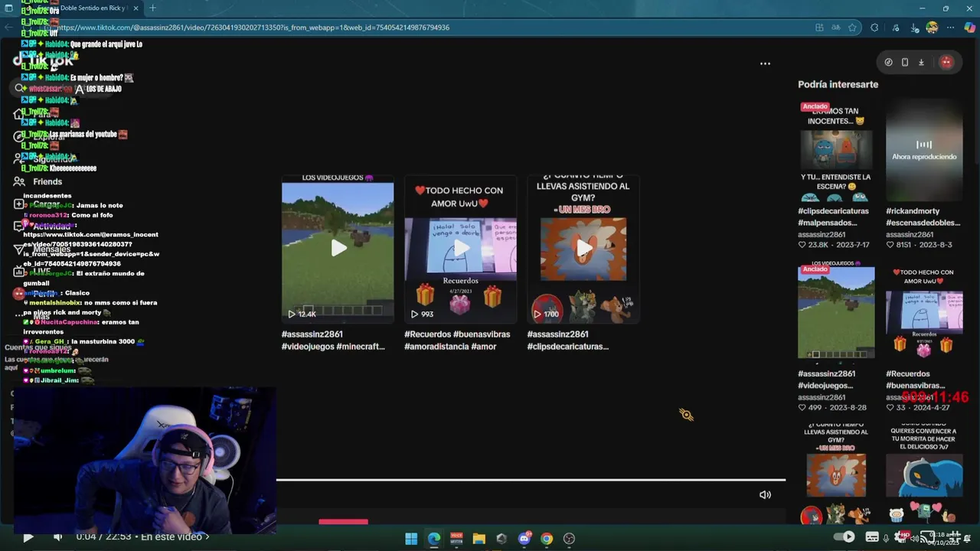Open the Edge profile avatar

pyautogui.click(x=932, y=28)
